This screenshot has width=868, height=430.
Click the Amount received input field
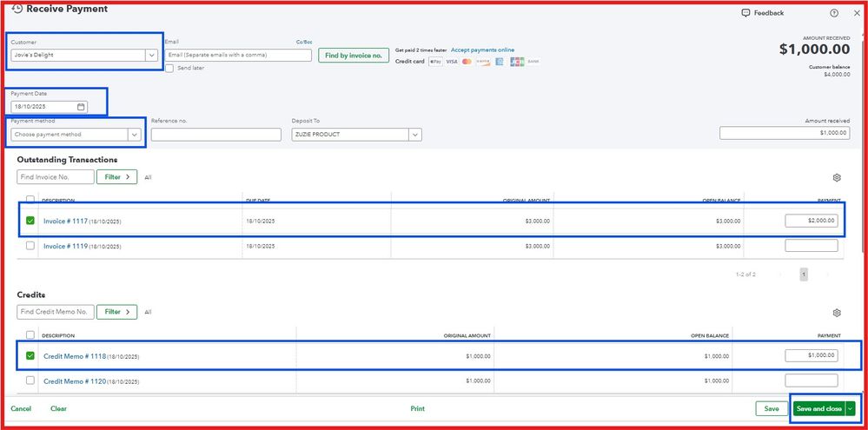785,133
